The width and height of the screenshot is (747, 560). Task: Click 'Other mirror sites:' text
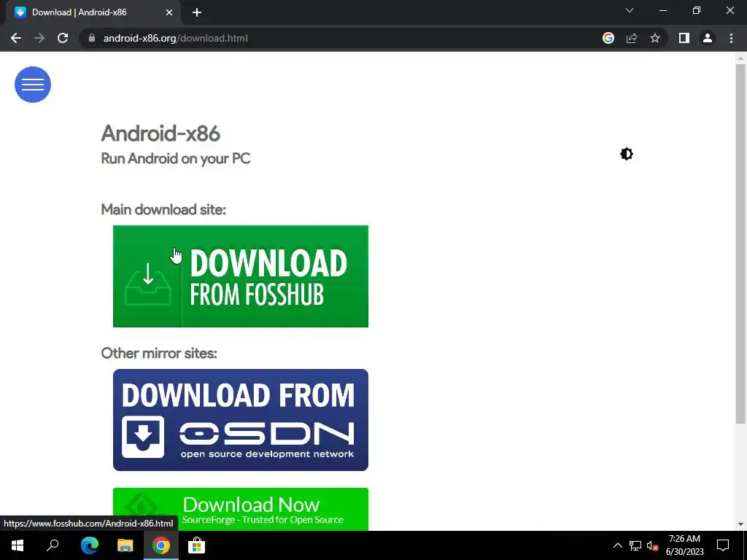[159, 354]
